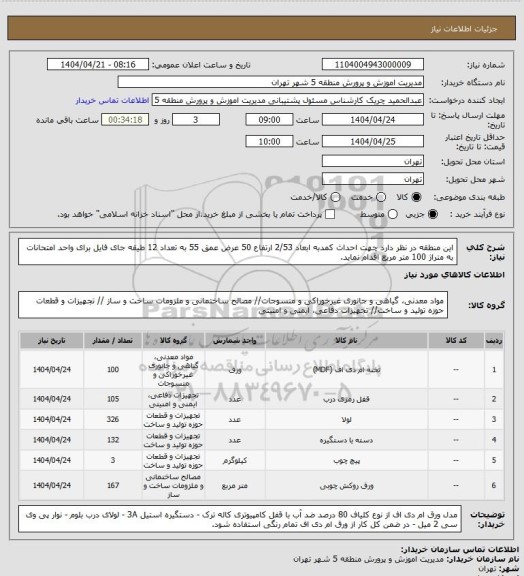This screenshot has height=576, width=524.
Task: Click quantity 105 in the lock row
Action: [113, 399]
